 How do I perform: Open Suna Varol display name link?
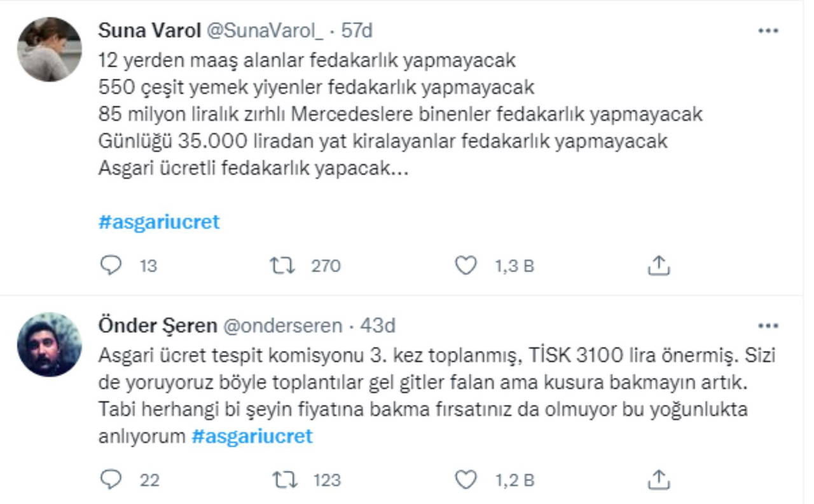(x=149, y=31)
